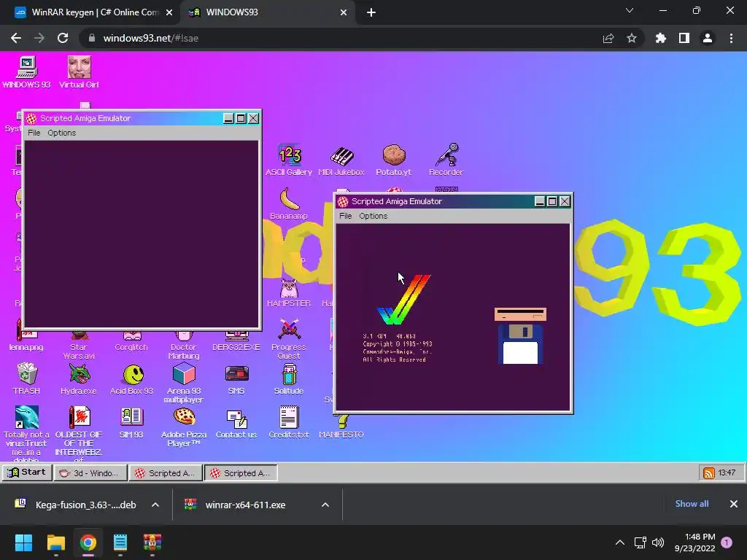The height and width of the screenshot is (560, 747).
Task: Open the Kega-fusion_3.63 .deb downloaded file
Action: (76, 505)
